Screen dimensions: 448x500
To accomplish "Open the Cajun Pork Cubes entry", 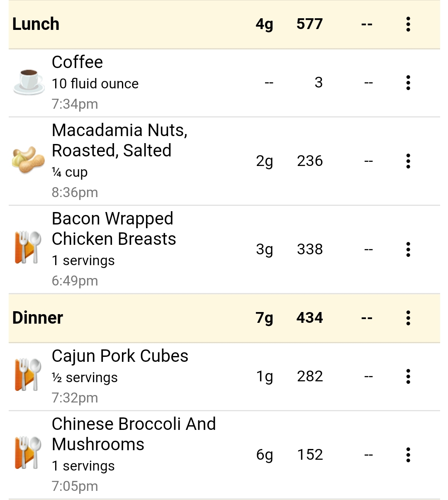I will [224, 377].
